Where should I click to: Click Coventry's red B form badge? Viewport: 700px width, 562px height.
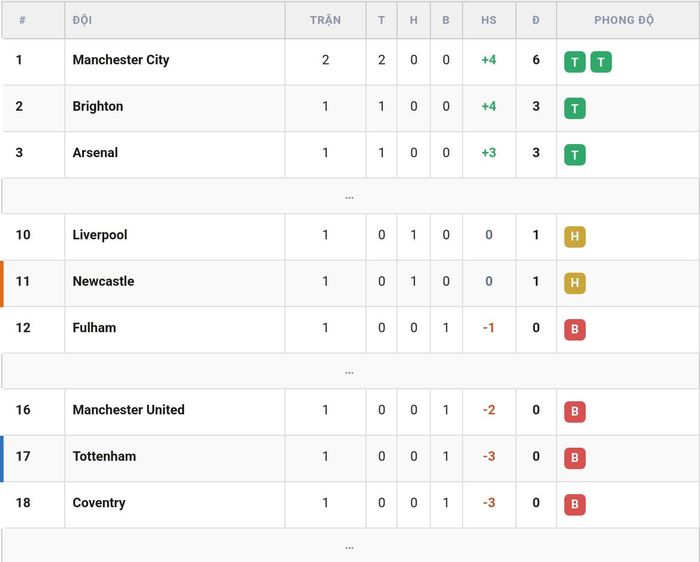click(x=575, y=504)
